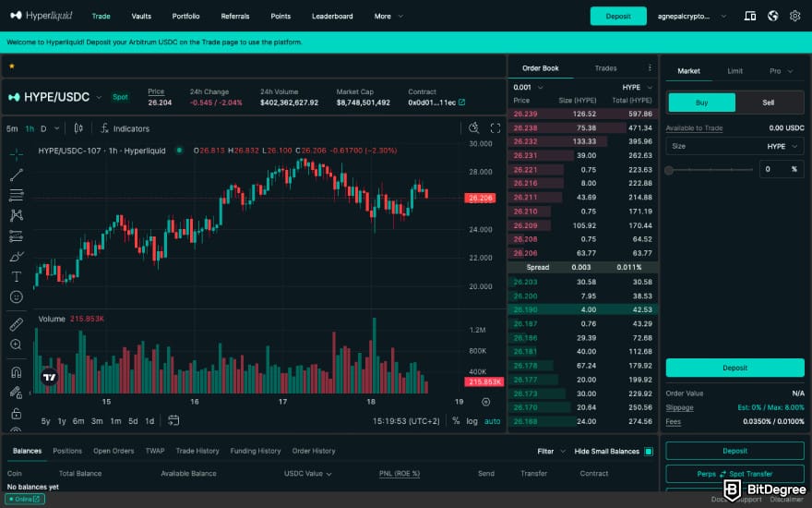Toggle the chart status dot next to Hyperliquid

pyautogui.click(x=179, y=151)
